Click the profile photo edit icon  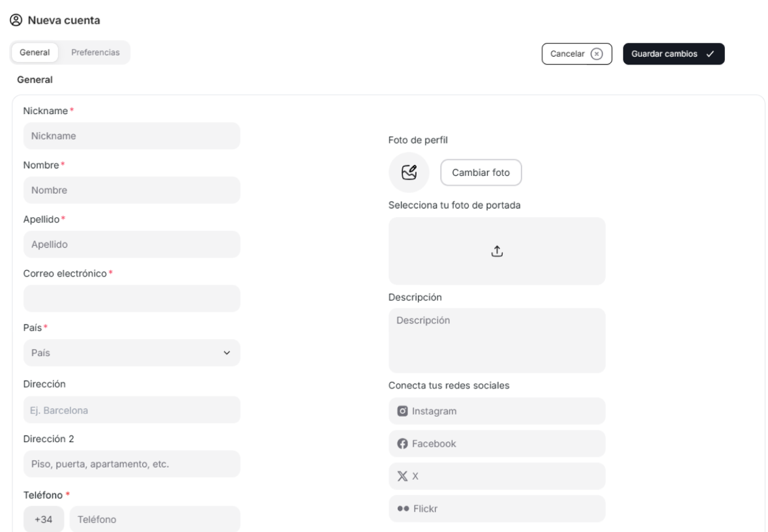(409, 173)
